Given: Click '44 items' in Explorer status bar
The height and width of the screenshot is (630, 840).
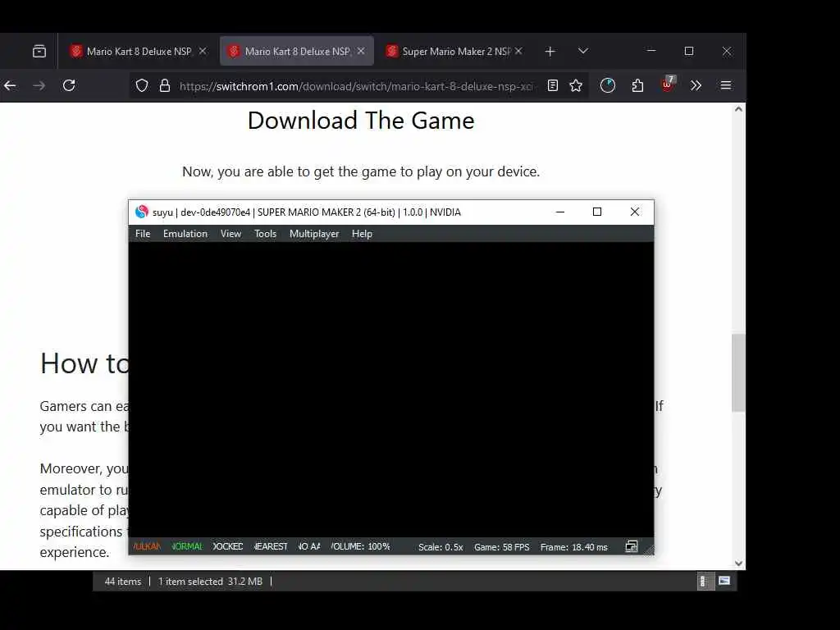Looking at the screenshot, I should (123, 582).
